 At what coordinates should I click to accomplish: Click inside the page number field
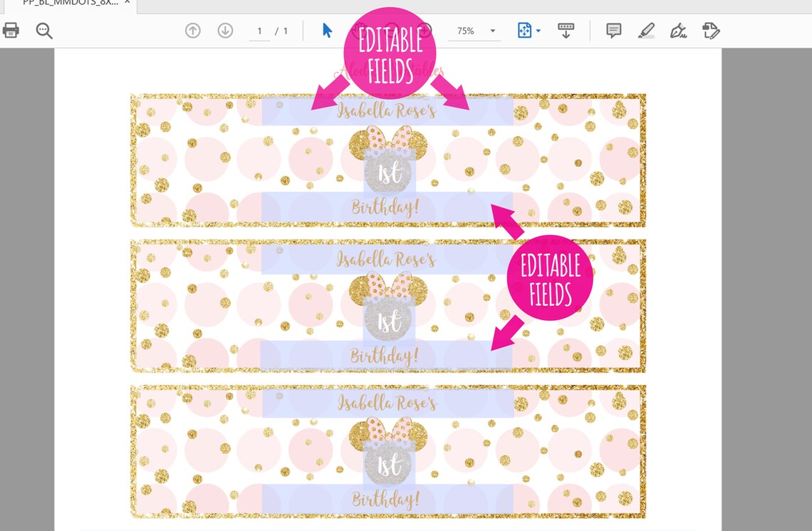(259, 31)
